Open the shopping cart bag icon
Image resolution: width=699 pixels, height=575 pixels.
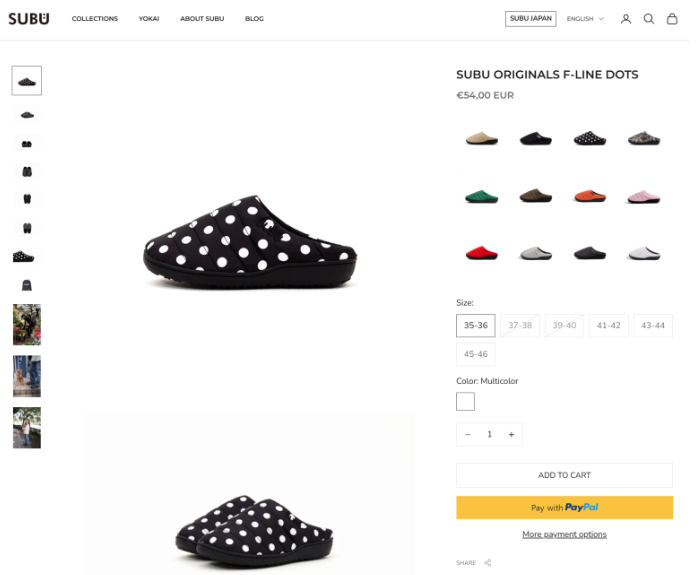672,19
